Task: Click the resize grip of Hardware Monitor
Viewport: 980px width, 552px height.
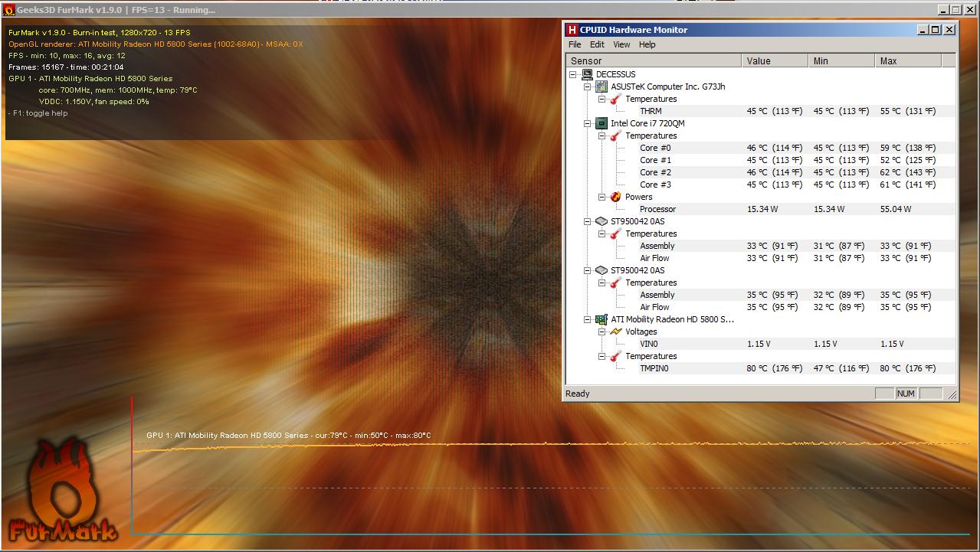Action: coord(952,394)
